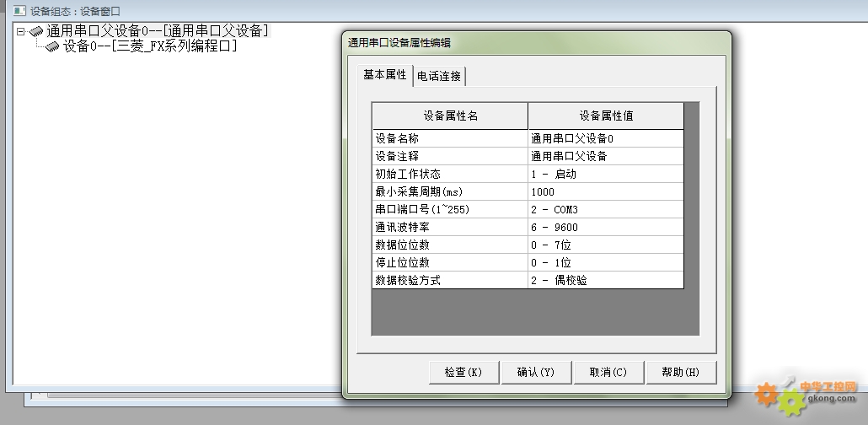Click the 设备属性名 column header
868x425 pixels.
[x=450, y=116]
